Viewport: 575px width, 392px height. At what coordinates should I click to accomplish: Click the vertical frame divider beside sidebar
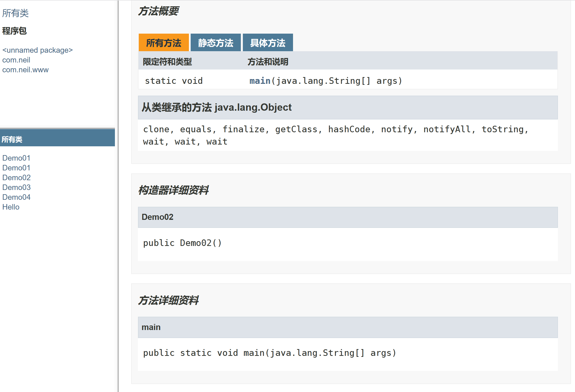pyautogui.click(x=117, y=196)
